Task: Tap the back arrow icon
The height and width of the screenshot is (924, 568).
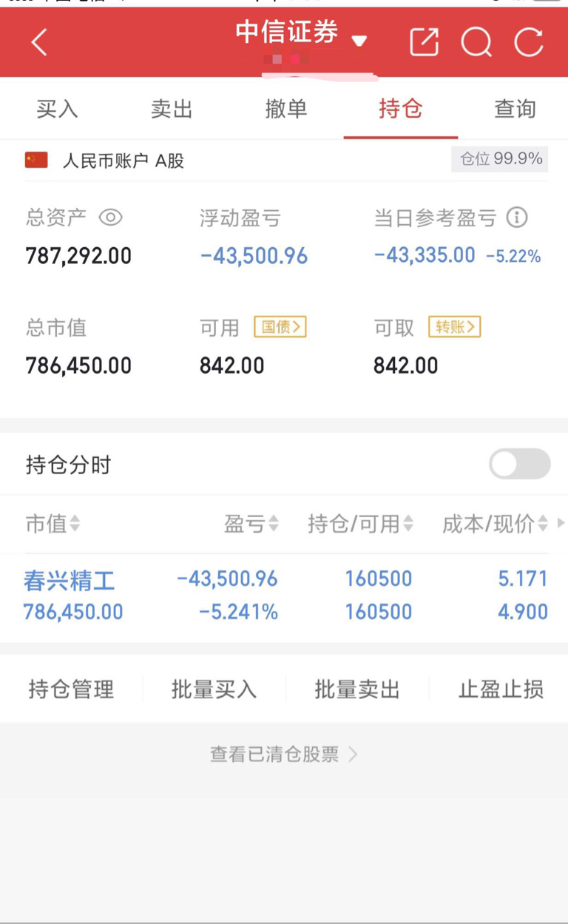Action: point(39,42)
